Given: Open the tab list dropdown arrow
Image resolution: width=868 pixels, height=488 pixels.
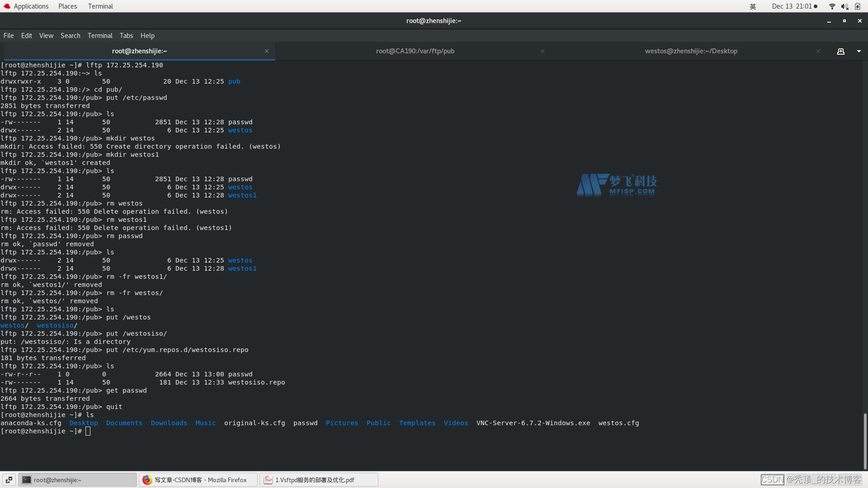Looking at the screenshot, I should click(x=859, y=52).
